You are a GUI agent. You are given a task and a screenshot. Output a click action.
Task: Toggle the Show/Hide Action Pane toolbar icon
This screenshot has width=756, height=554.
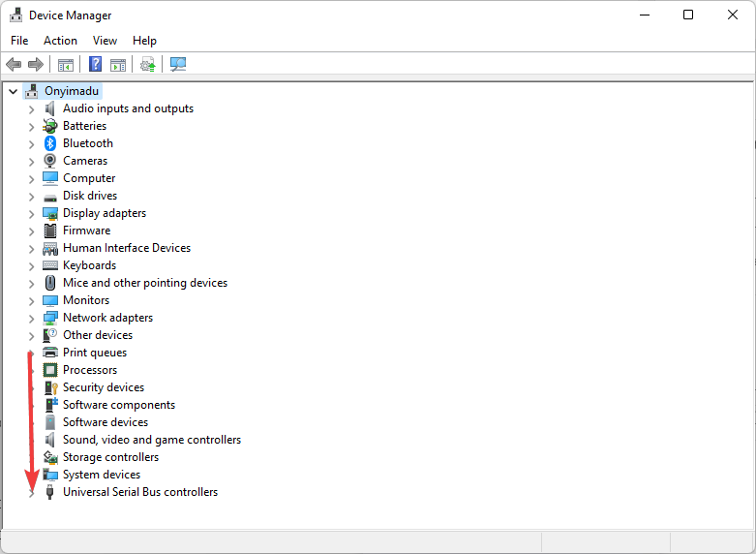pyautogui.click(x=118, y=64)
